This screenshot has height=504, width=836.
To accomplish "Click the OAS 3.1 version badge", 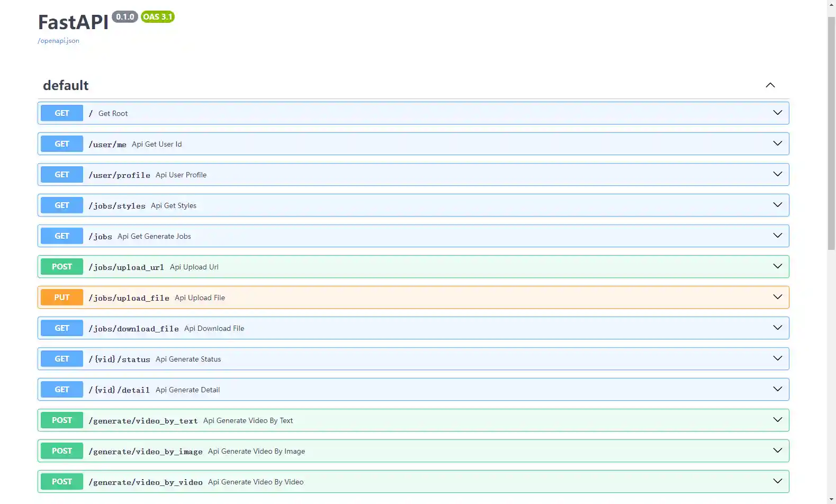I will click(157, 17).
